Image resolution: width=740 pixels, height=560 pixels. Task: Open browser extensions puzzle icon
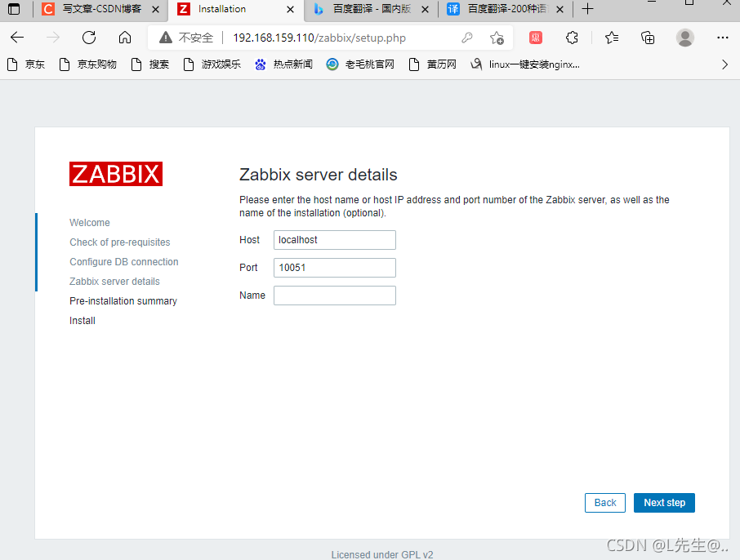572,38
